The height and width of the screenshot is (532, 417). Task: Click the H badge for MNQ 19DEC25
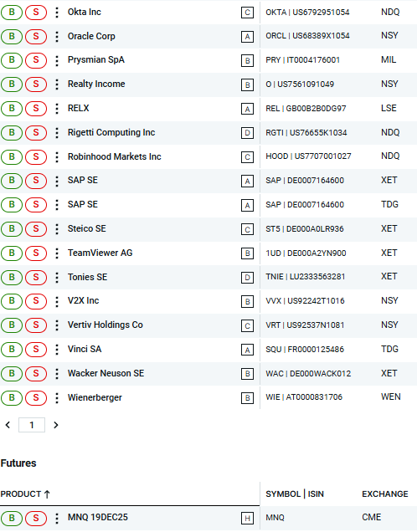click(247, 519)
